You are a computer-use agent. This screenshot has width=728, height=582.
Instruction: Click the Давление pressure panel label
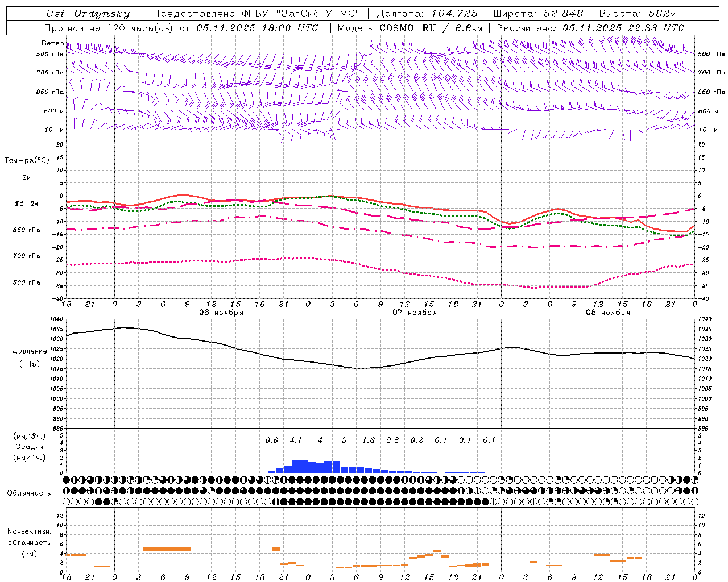[30, 351]
